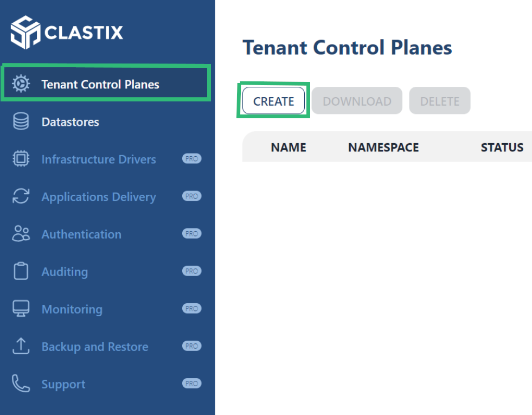
Task: Click the Clastix cube logo icon
Action: pyautogui.click(x=25, y=32)
